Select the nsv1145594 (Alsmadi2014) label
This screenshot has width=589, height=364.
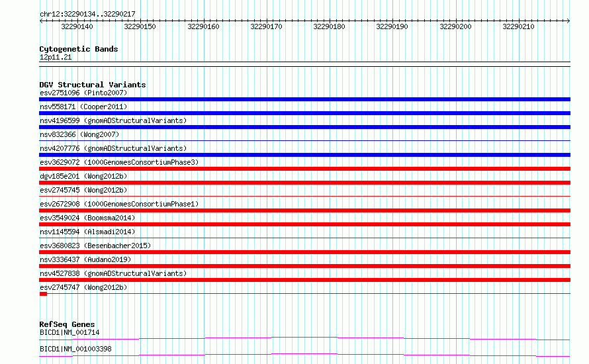(x=87, y=232)
